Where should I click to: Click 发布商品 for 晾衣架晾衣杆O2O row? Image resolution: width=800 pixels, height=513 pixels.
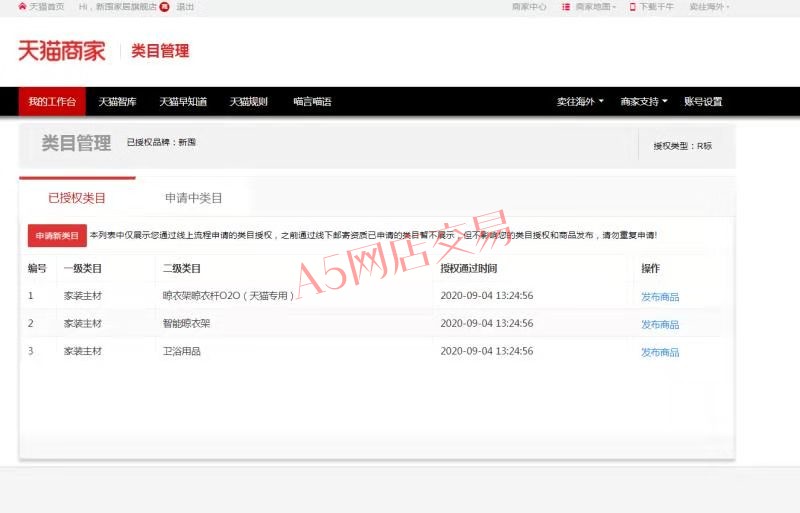click(x=660, y=297)
